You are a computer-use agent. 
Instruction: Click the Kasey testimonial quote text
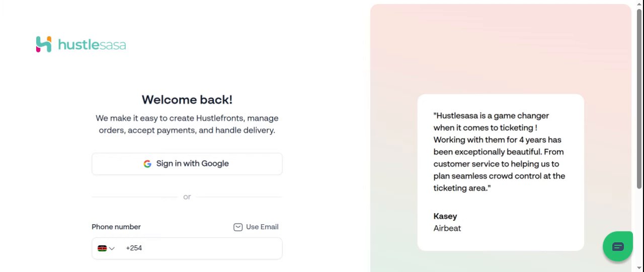click(499, 152)
